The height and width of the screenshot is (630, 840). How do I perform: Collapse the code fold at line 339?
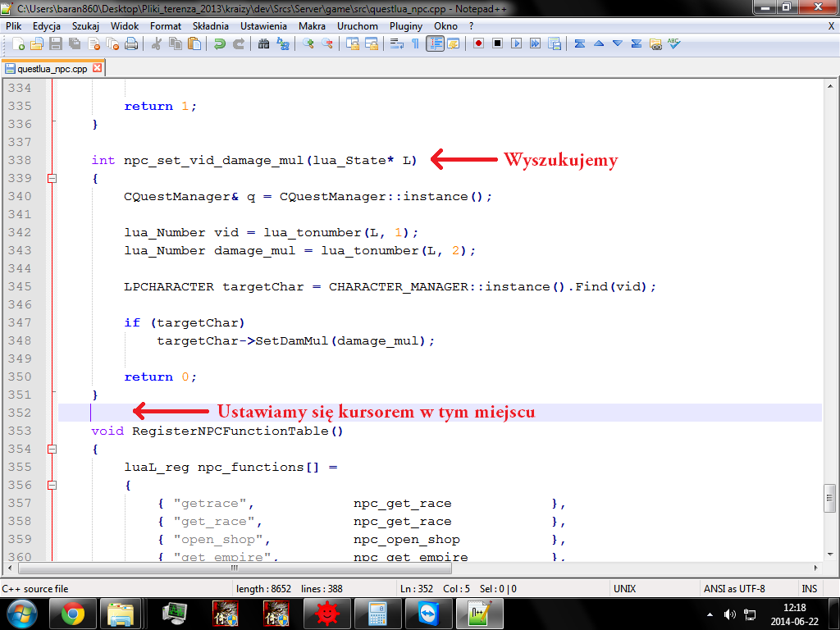[52, 178]
